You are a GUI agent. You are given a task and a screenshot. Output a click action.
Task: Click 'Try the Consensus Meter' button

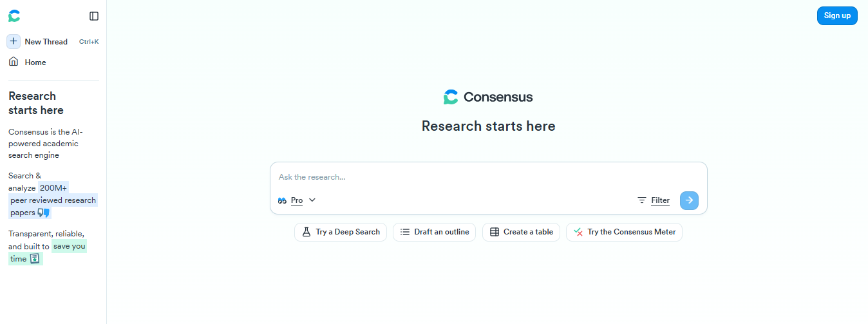(x=624, y=232)
